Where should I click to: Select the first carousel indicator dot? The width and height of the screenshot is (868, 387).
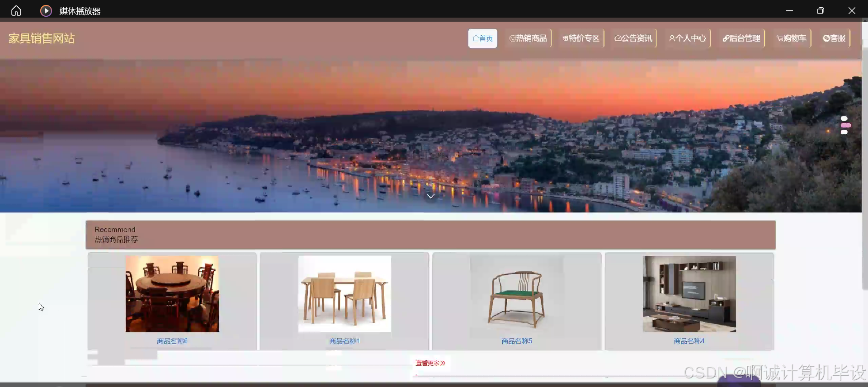pos(844,118)
